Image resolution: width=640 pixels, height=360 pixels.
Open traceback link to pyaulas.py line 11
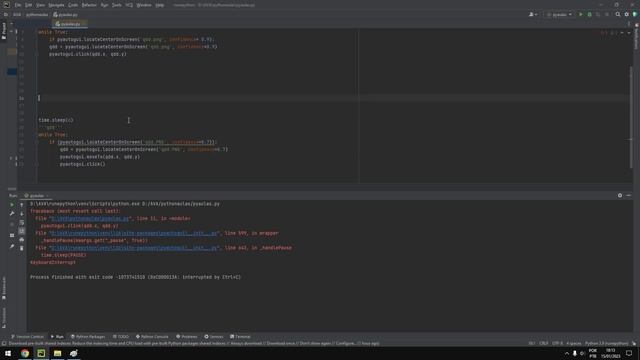click(89, 219)
